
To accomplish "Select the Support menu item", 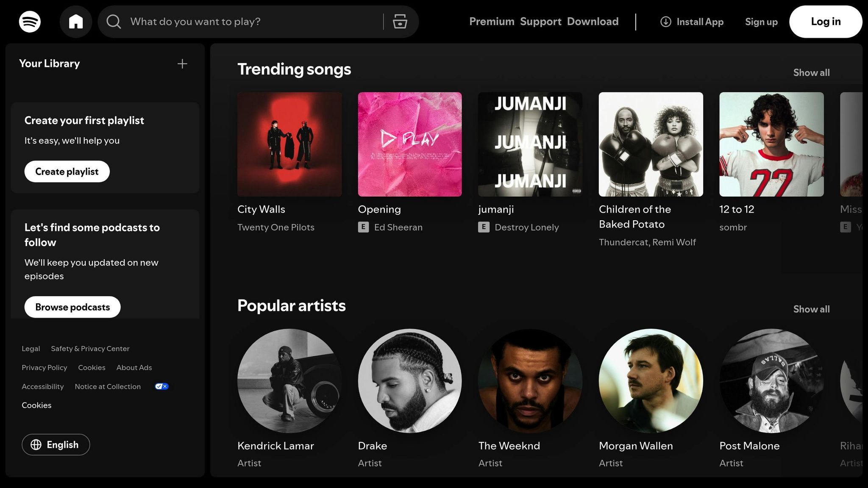I will 540,22.
